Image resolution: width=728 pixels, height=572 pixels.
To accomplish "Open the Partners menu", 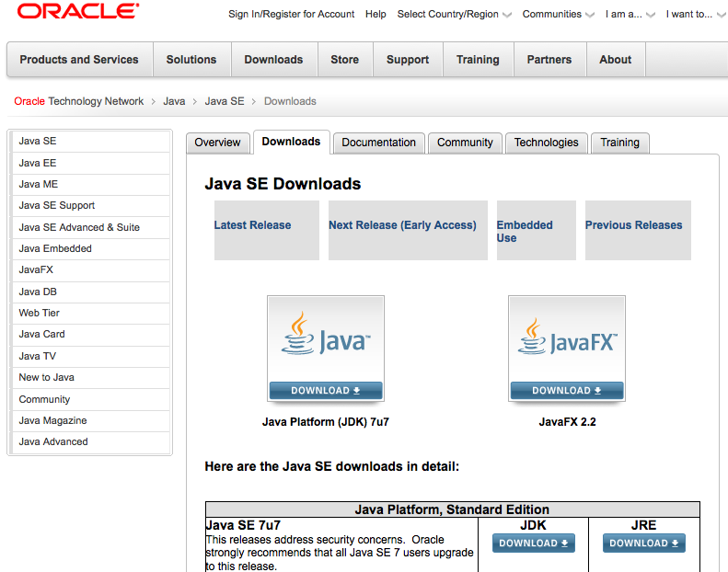I will 549,60.
